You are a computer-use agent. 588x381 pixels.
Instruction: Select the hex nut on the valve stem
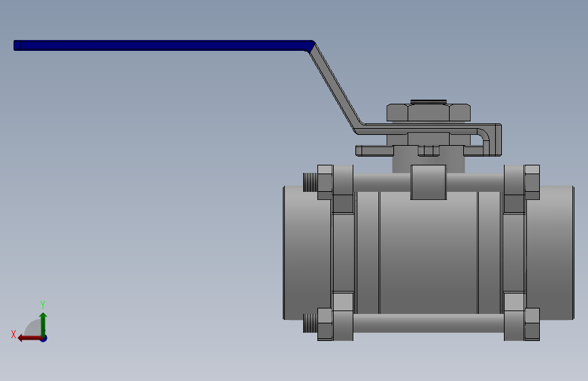click(429, 113)
